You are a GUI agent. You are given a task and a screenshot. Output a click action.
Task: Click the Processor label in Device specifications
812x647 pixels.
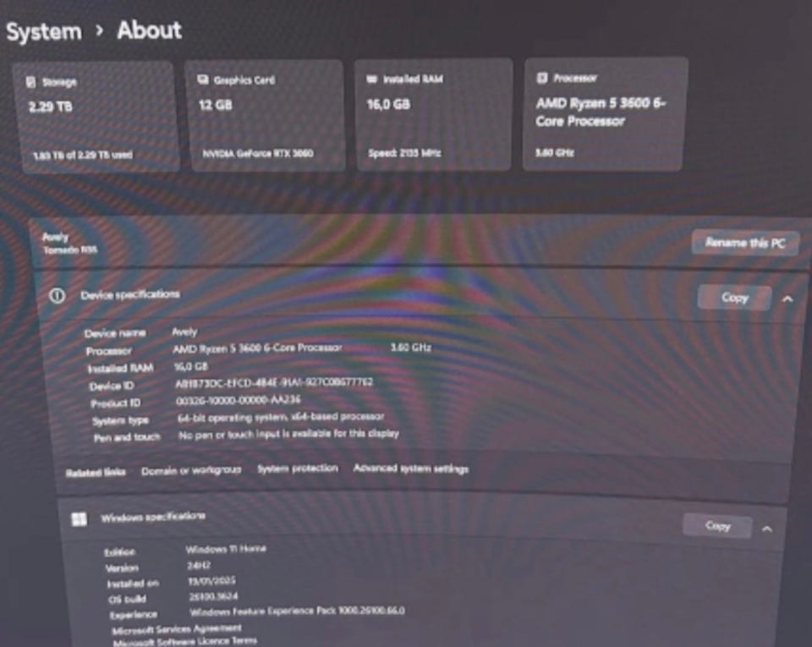click(x=109, y=351)
